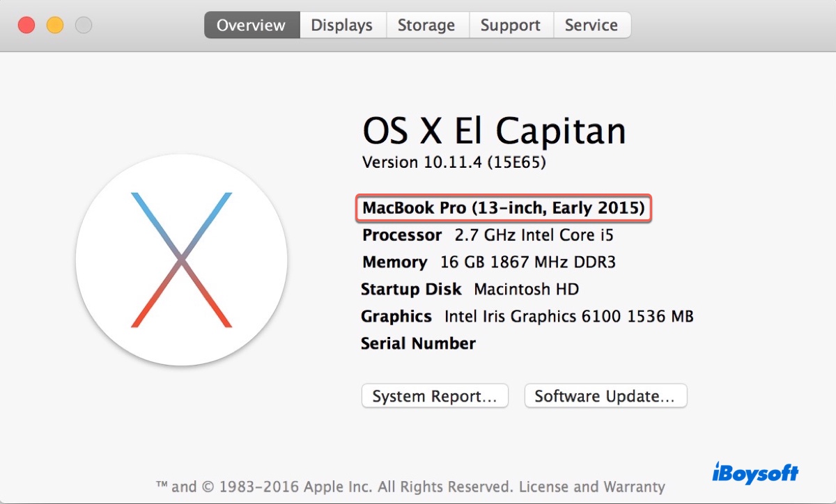Click the Software Update… button
This screenshot has height=504, width=836.
point(605,396)
